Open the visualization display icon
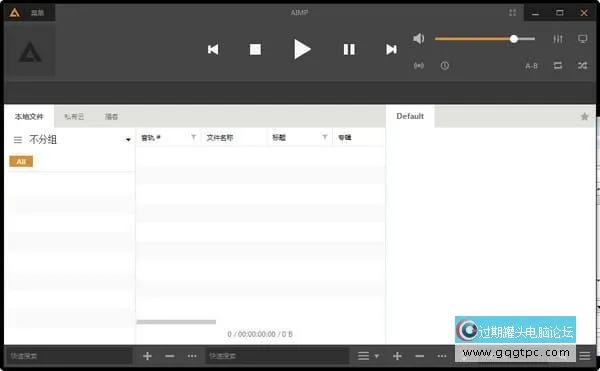The width and height of the screenshot is (600, 371). [582, 39]
